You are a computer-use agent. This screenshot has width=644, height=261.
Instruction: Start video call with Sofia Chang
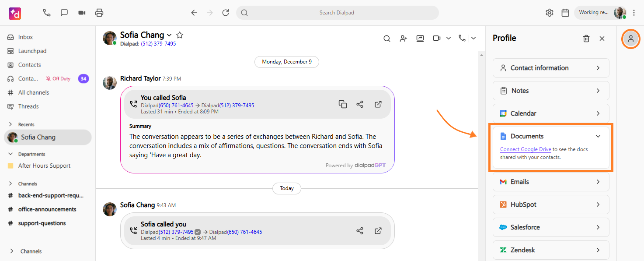click(x=437, y=39)
